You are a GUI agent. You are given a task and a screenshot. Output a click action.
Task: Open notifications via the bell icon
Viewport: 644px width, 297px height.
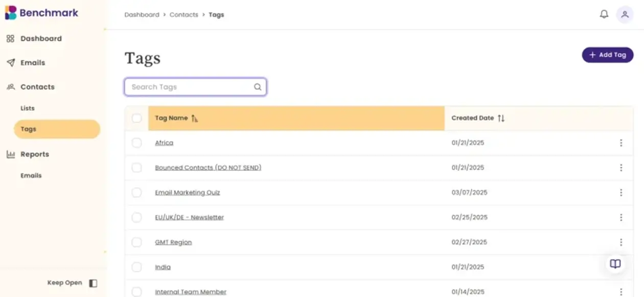(x=604, y=14)
